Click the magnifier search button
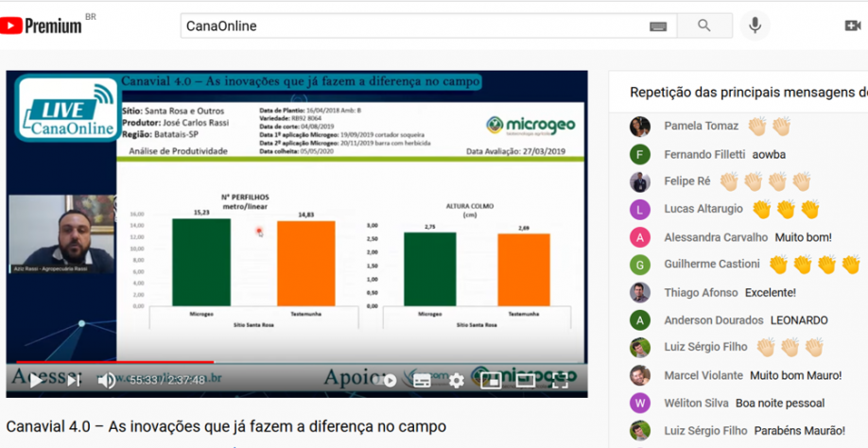The image size is (868, 448). click(703, 26)
